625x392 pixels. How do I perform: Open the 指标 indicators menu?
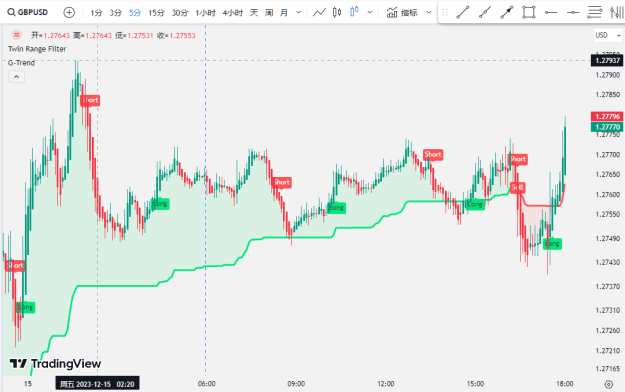pos(402,13)
